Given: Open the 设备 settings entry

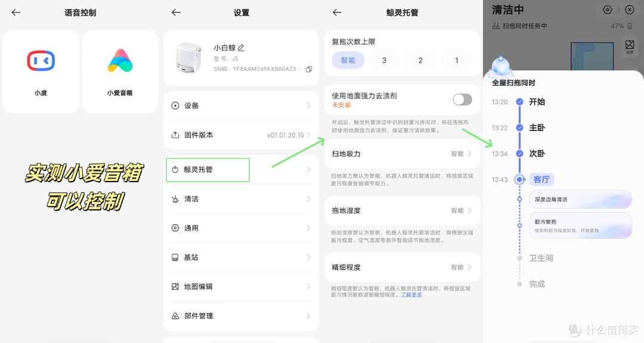Looking at the screenshot, I should click(x=241, y=106).
